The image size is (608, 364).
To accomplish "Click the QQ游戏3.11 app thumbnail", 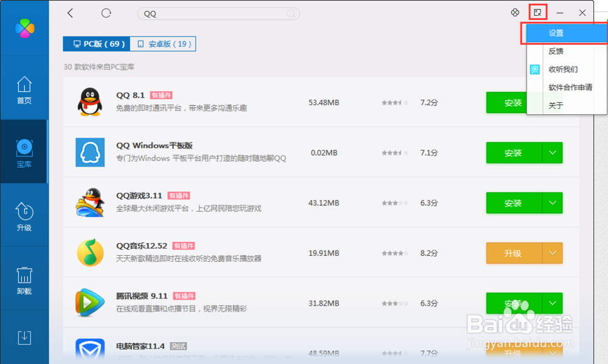I will pyautogui.click(x=89, y=202).
